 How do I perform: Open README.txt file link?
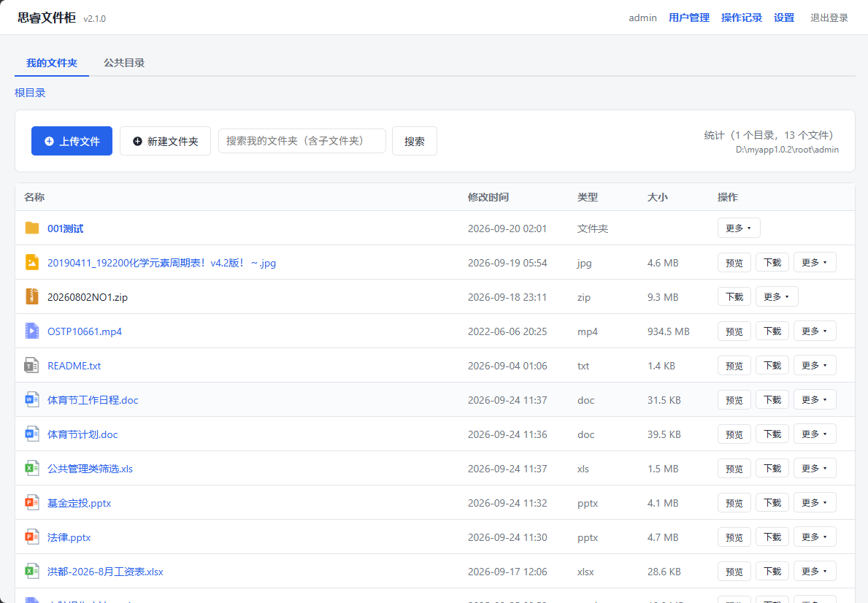74,366
